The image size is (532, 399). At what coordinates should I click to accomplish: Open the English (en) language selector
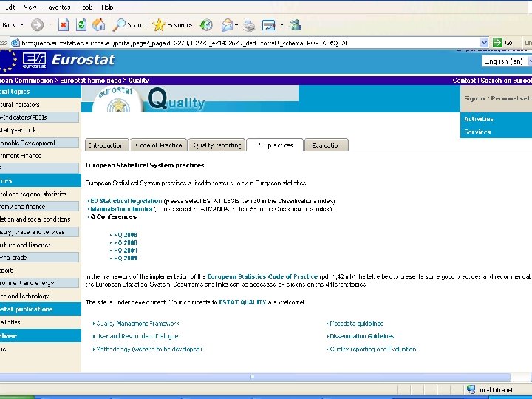(x=505, y=61)
